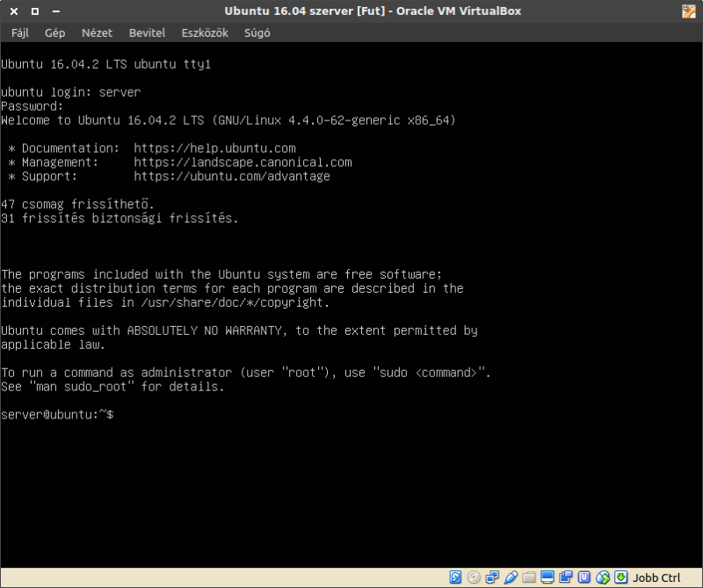Click the 'See "man sudo_root" for details.' line
Image resolution: width=703 pixels, height=588 pixels.
(x=112, y=387)
